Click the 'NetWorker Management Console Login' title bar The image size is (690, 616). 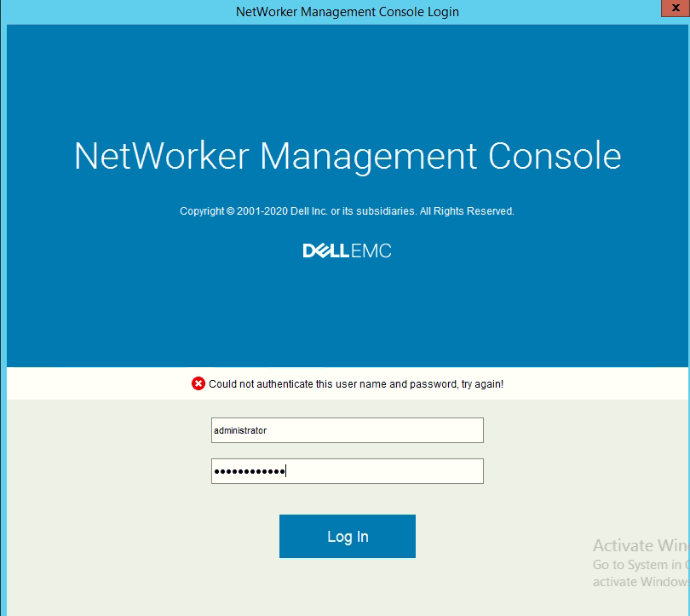coord(347,11)
